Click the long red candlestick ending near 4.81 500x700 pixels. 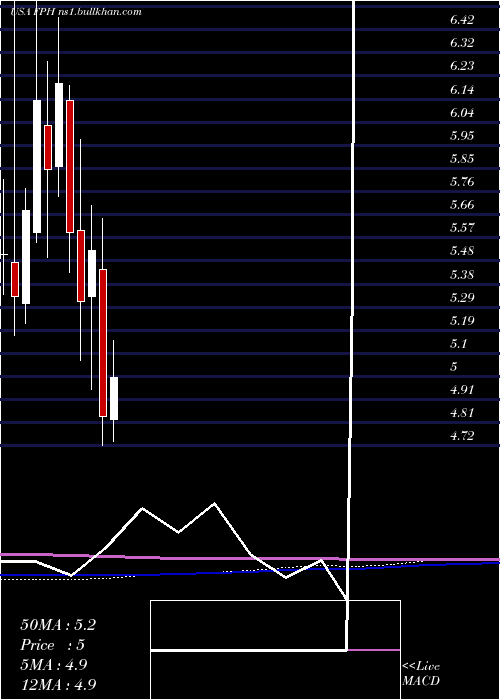click(x=103, y=343)
